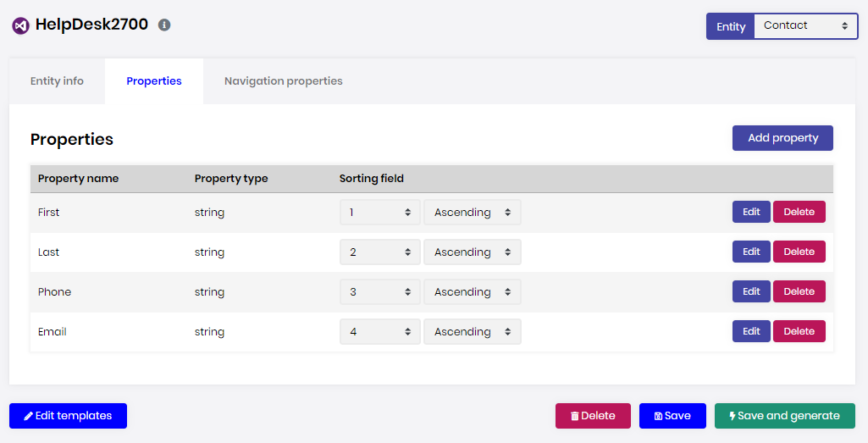The image size is (868, 443).
Task: Click the info icon beside HelpDesk2700
Action: 164,25
